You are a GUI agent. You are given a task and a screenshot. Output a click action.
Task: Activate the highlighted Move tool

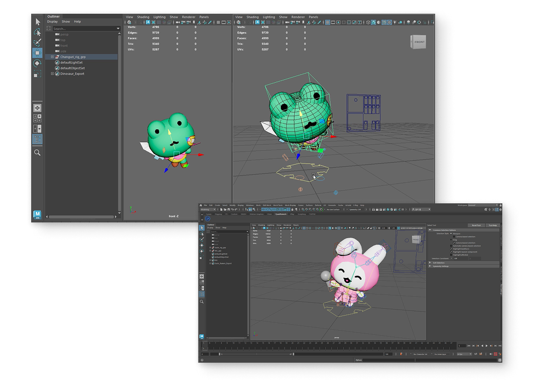(x=38, y=53)
